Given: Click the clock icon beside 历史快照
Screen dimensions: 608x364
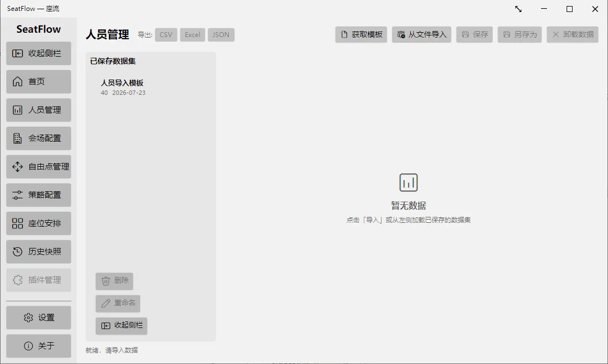Looking at the screenshot, I should (x=17, y=252).
